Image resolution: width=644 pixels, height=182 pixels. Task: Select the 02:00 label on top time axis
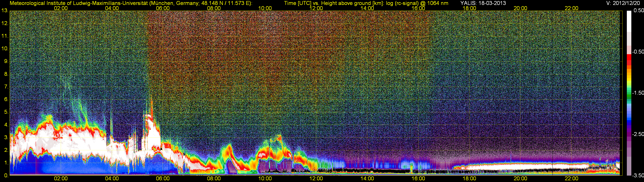[61, 8]
